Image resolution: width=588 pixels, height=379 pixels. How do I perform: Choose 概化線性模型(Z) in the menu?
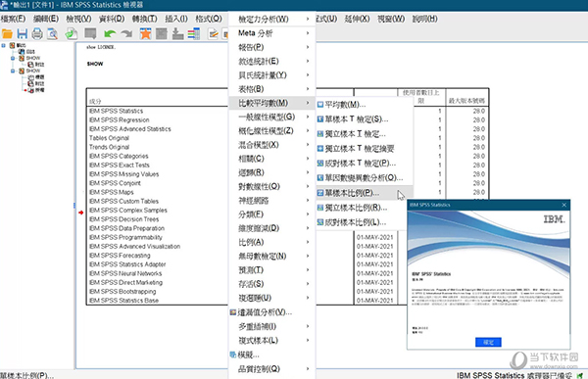point(271,131)
